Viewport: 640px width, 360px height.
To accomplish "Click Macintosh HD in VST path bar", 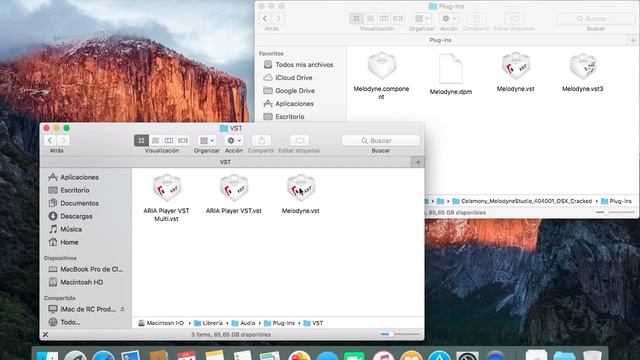I will [161, 323].
